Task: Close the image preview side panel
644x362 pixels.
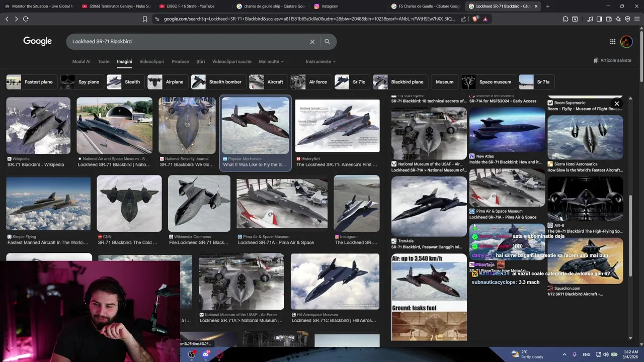Action: tap(616, 104)
